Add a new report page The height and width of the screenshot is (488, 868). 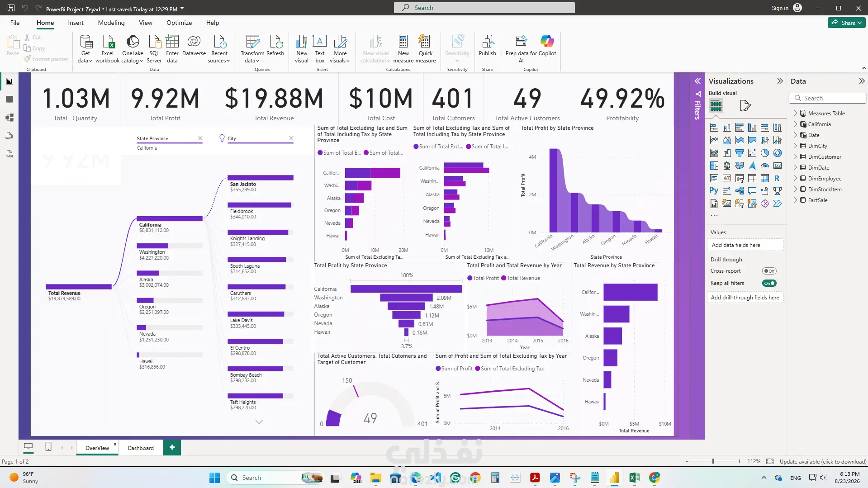click(x=172, y=447)
